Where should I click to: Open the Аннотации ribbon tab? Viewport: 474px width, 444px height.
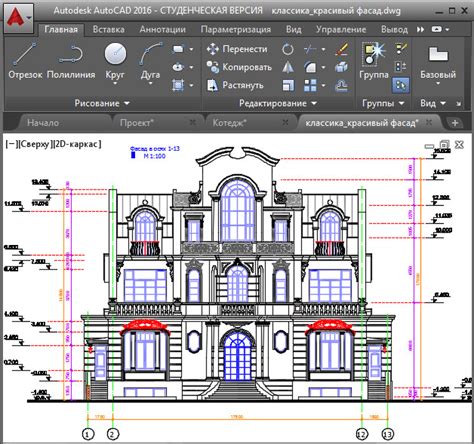pyautogui.click(x=163, y=30)
